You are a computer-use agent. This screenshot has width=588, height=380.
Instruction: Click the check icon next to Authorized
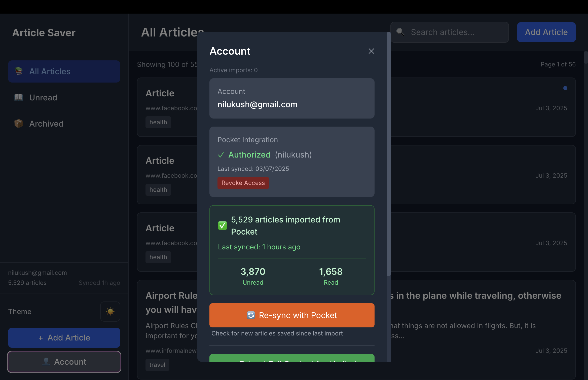(221, 155)
